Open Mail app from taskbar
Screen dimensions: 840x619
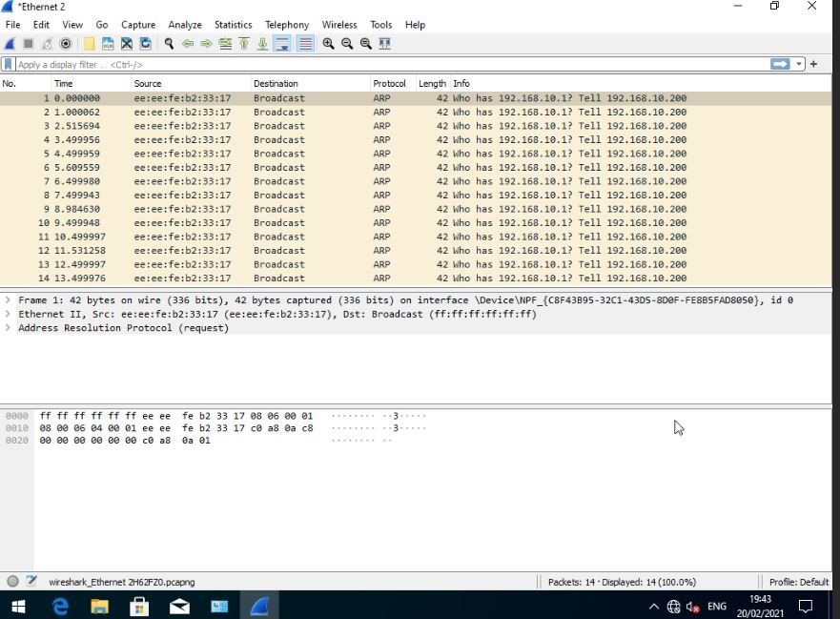click(x=179, y=607)
